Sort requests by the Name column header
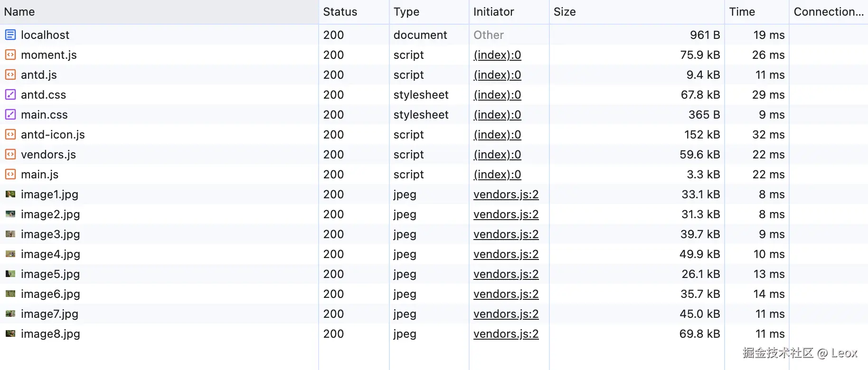This screenshot has width=868, height=370. pyautogui.click(x=19, y=12)
